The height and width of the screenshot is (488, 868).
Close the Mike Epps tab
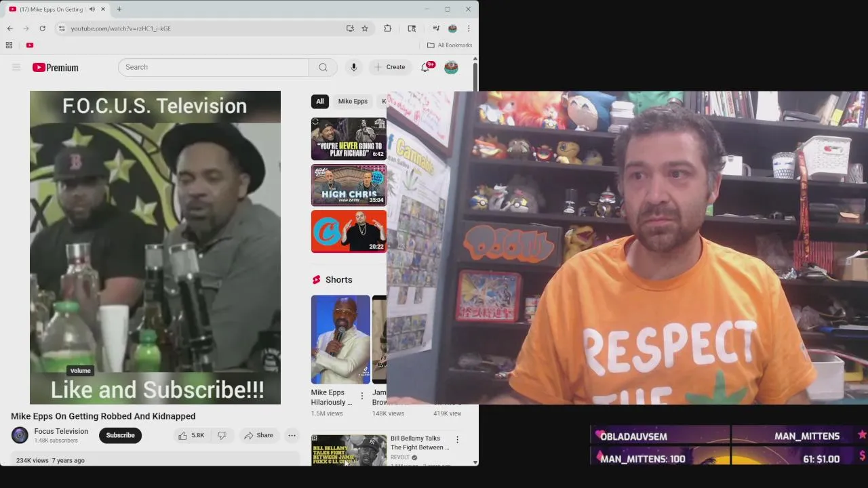click(x=103, y=9)
